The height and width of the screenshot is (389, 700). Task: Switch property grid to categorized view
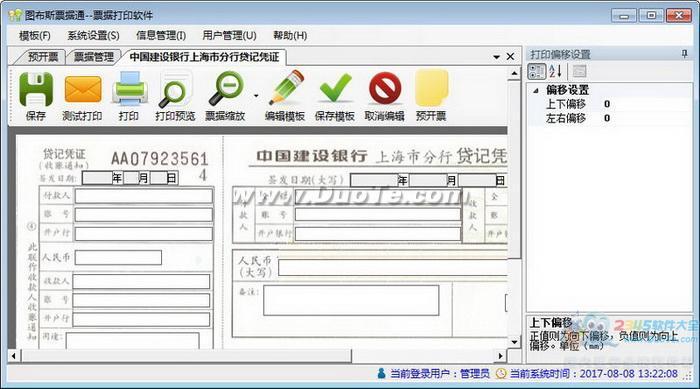pyautogui.click(x=537, y=71)
